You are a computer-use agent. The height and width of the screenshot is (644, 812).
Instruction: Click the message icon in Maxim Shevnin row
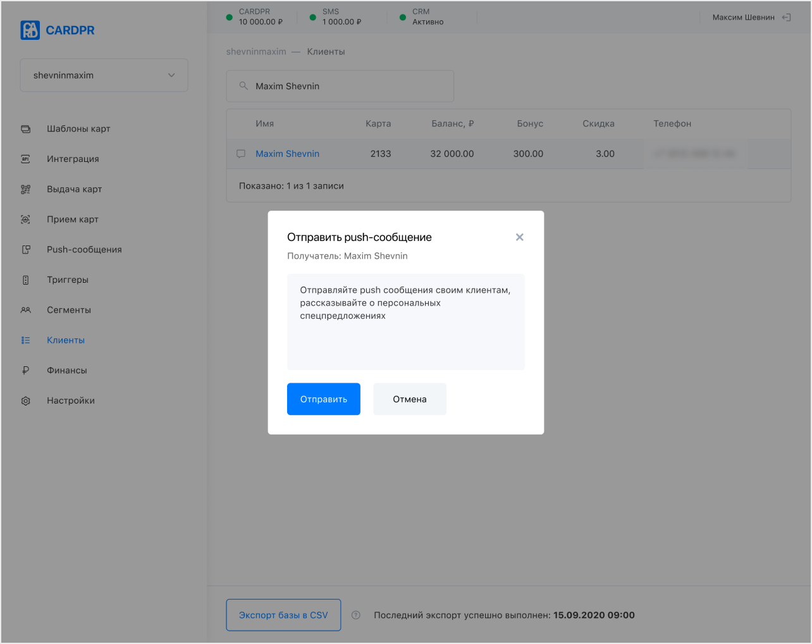(241, 154)
